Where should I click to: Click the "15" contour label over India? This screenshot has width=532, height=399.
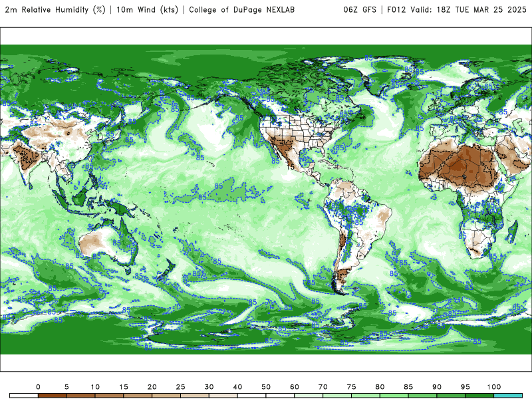(35, 155)
